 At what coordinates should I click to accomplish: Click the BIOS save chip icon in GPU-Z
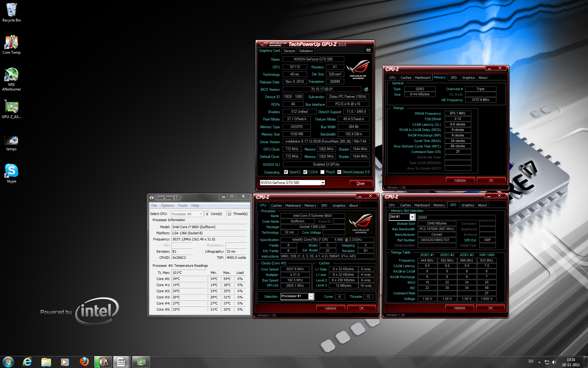pos(366,89)
